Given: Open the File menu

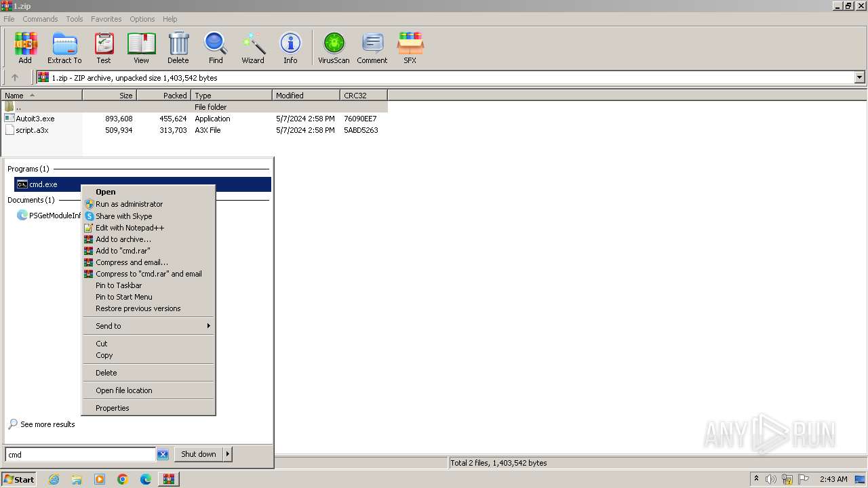Looking at the screenshot, I should coord(9,19).
